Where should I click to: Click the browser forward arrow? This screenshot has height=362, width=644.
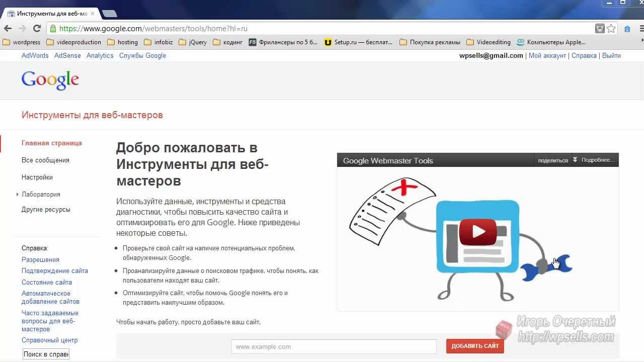(x=22, y=29)
